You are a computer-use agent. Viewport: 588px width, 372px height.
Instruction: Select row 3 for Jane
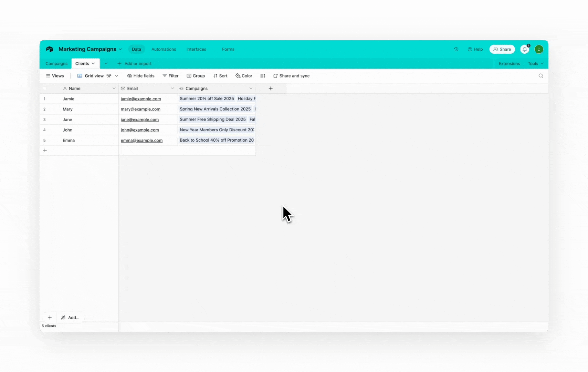tap(44, 120)
